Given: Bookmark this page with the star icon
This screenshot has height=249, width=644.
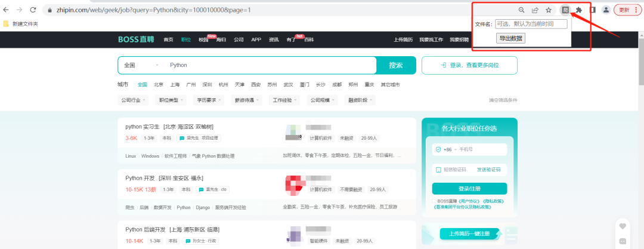Looking at the screenshot, I should click(x=549, y=10).
